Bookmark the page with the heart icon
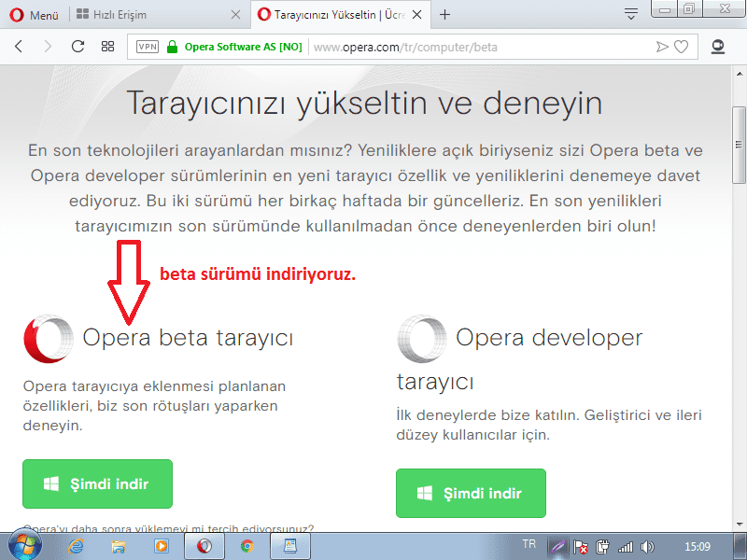The width and height of the screenshot is (747, 560). pyautogui.click(x=682, y=47)
